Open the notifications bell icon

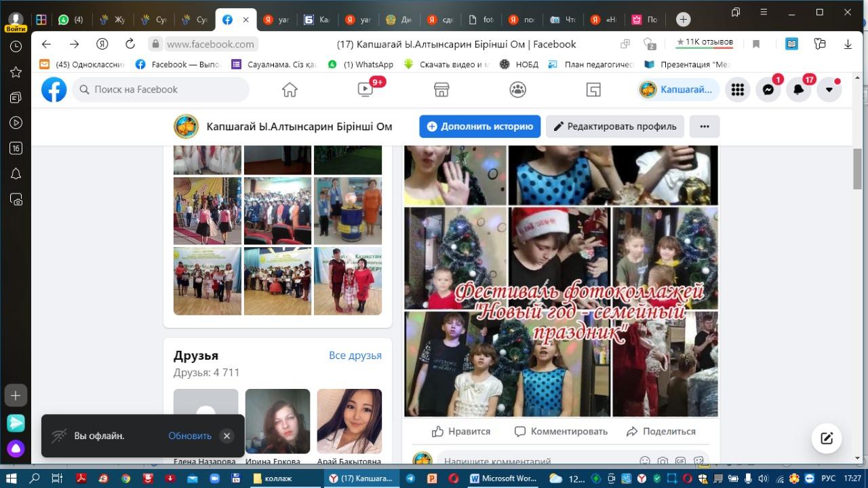(x=798, y=90)
